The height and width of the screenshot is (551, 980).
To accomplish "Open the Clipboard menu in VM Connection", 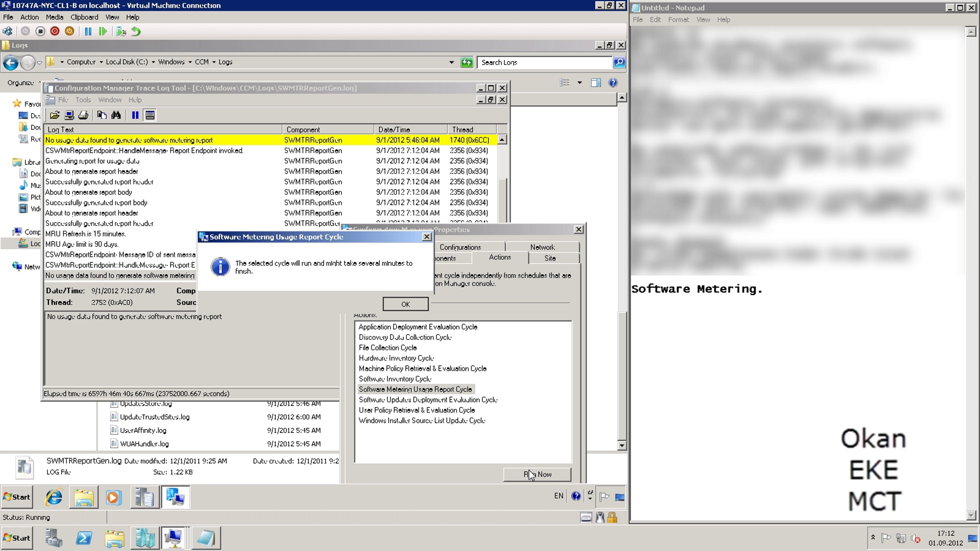I will tap(84, 17).
